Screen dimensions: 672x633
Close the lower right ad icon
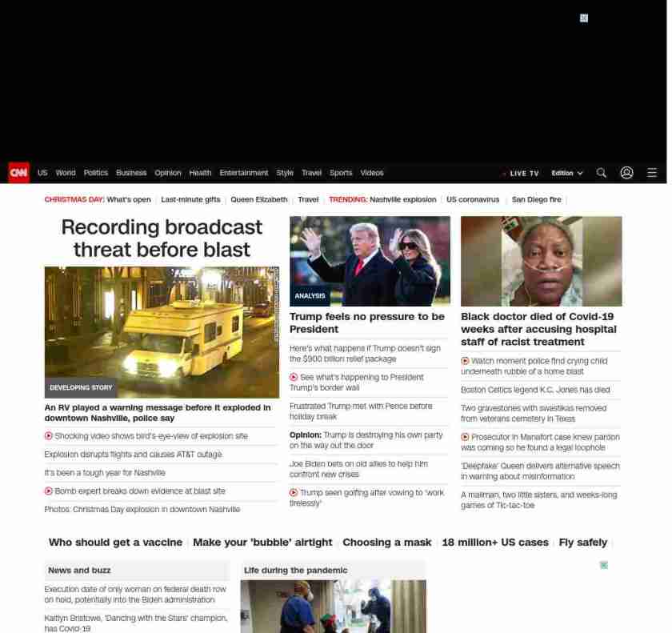point(604,565)
